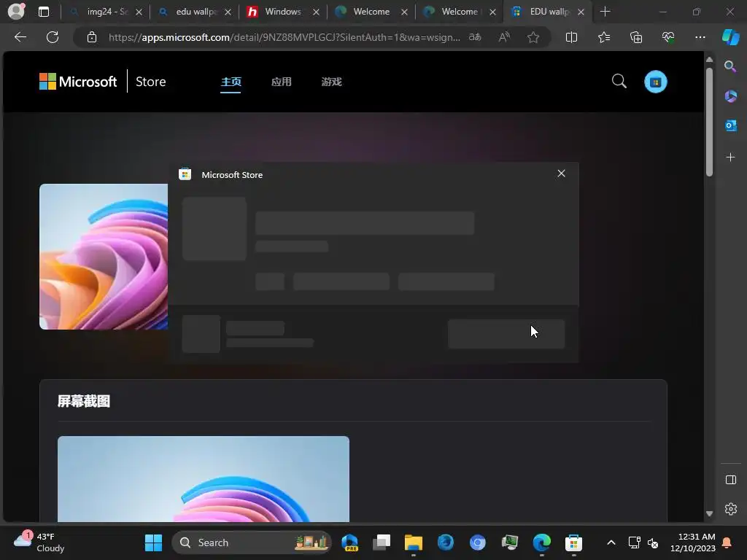
Task: Customize sidebar with the plus icon
Action: coord(730,157)
